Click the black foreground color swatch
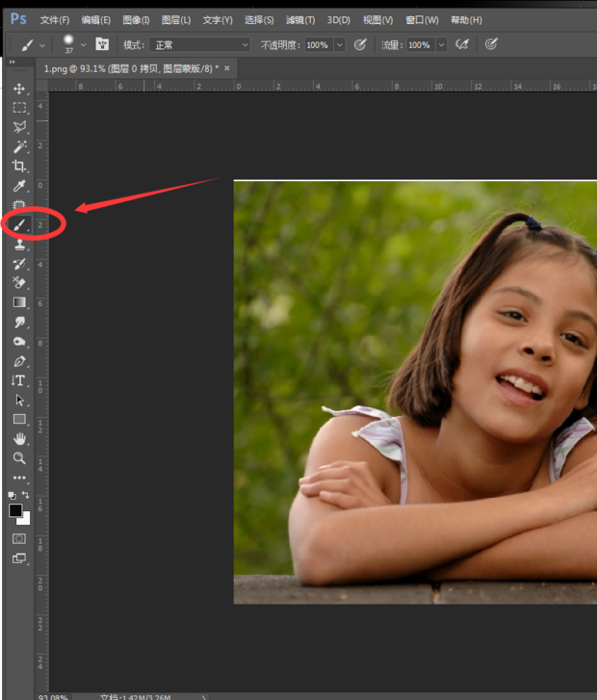Screen dimensions: 597x700 [15, 510]
